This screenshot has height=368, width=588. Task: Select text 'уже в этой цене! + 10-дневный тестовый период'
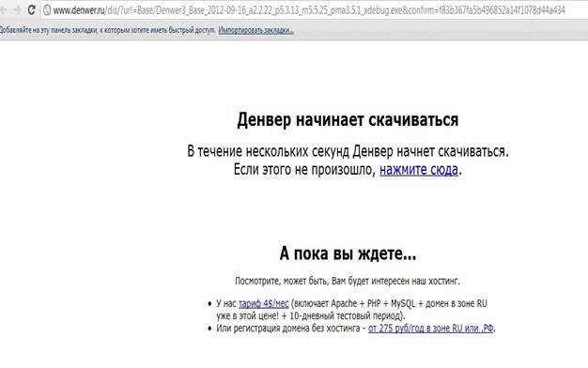[309, 315]
